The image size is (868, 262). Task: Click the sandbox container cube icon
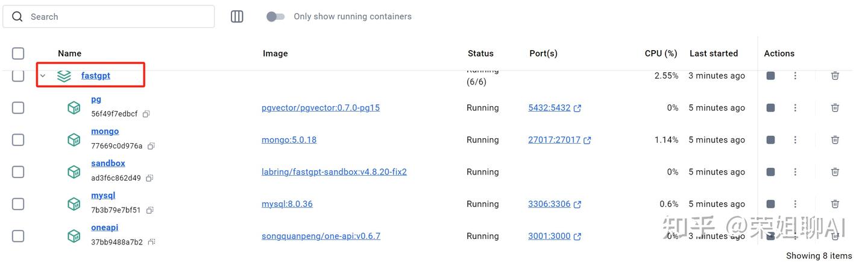pyautogui.click(x=74, y=171)
